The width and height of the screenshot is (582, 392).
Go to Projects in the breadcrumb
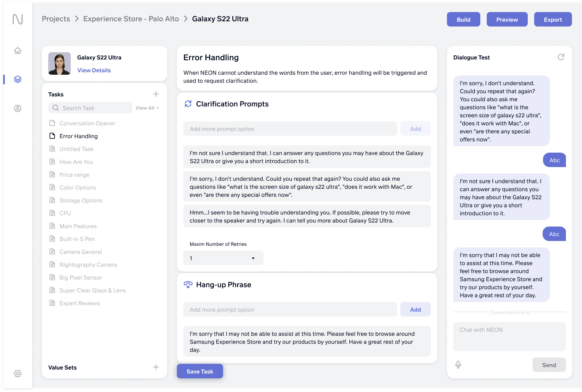(56, 19)
